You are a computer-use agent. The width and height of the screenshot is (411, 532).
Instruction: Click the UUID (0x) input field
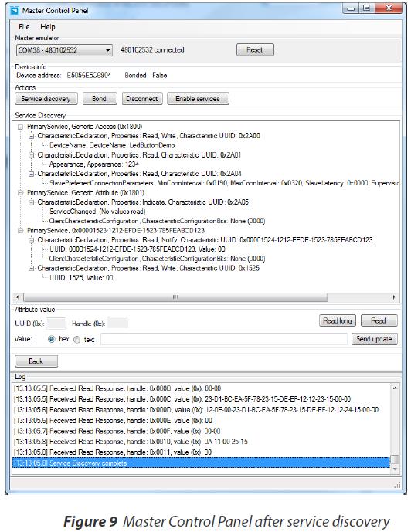56,324
